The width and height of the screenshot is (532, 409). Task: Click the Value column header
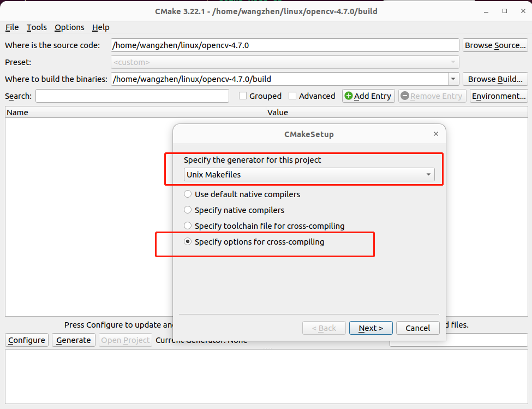point(397,112)
